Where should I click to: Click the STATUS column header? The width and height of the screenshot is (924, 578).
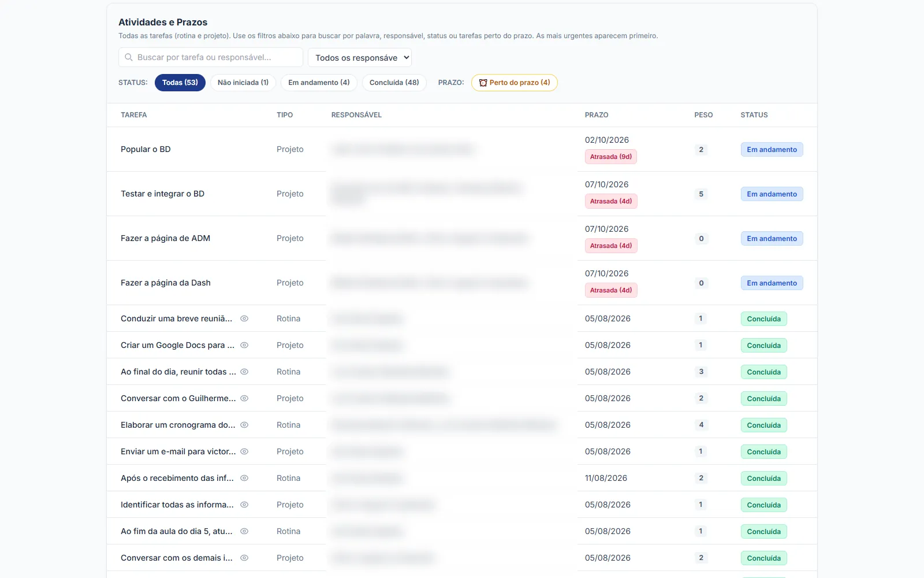pyautogui.click(x=754, y=115)
